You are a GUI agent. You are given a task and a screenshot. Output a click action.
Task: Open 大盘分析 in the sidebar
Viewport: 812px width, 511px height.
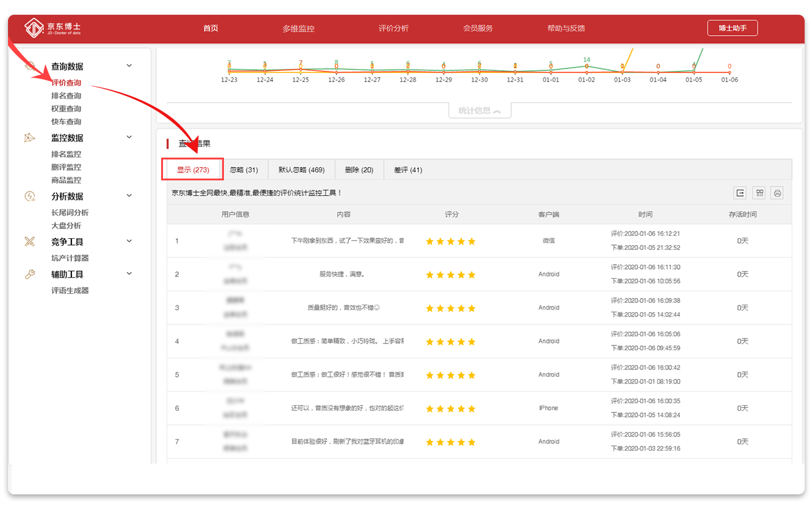66,226
